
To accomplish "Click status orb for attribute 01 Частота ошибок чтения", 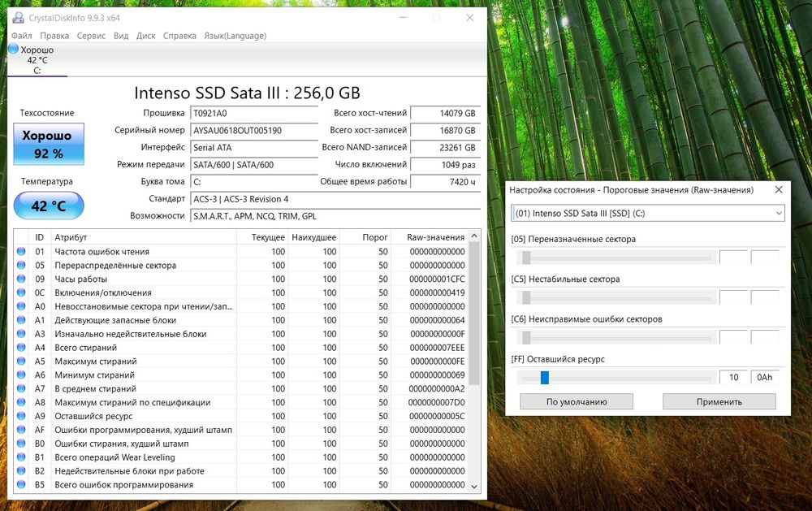I will pos(21,251).
